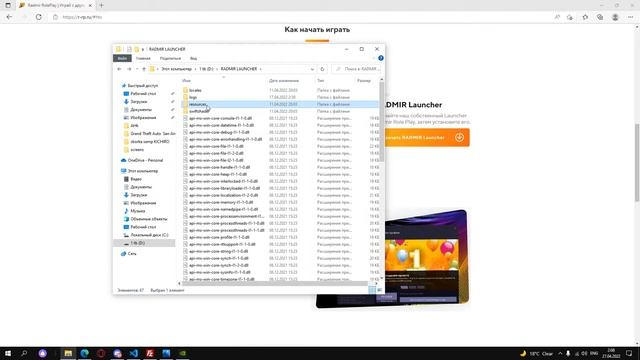The height and width of the screenshot is (360, 640).
Task: Select api-ms-win-core-heap-l1-1-0.dll file
Action: [x=218, y=174]
